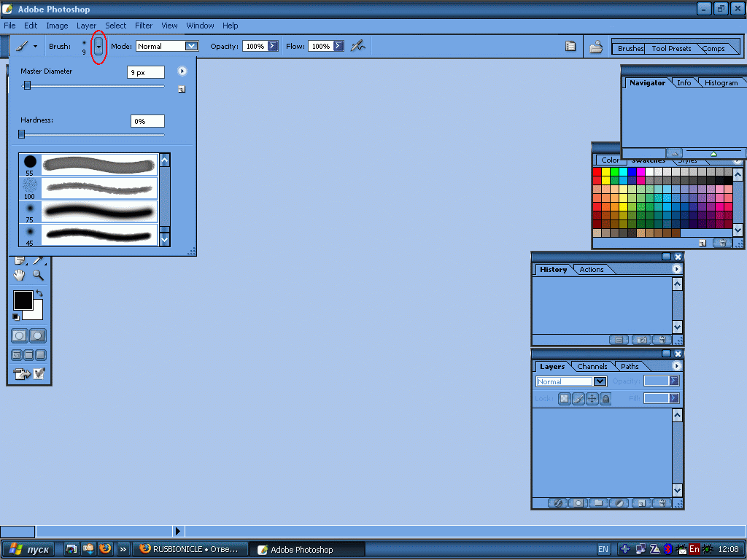Viewport: 747px width, 560px height.
Task: Open the Layers panel flyout menu
Action: 676,366
